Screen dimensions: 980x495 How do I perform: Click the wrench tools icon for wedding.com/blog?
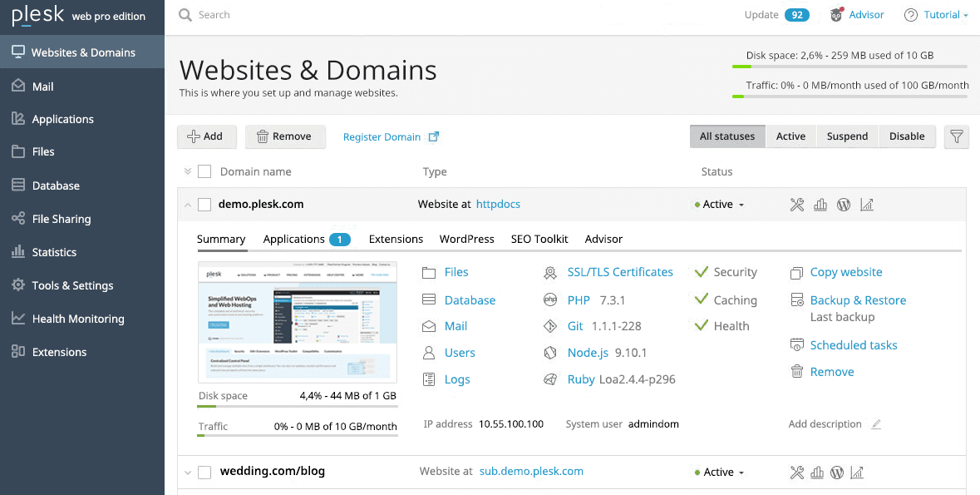tap(796, 473)
